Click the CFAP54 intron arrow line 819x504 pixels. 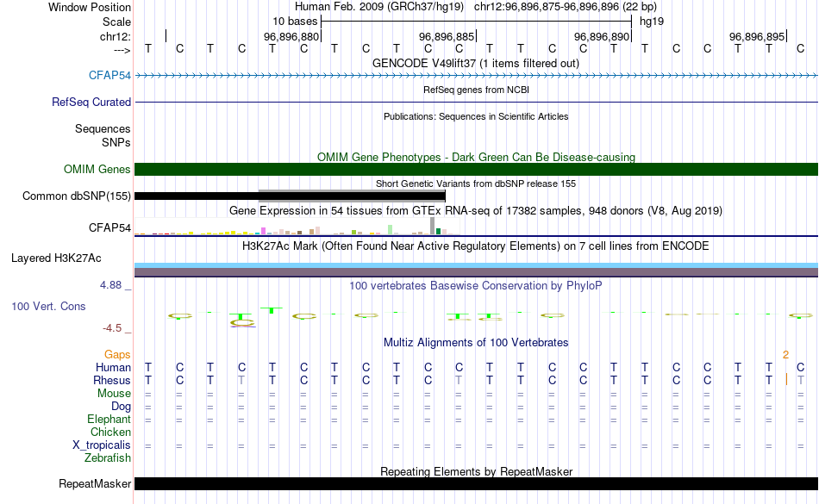click(476, 76)
